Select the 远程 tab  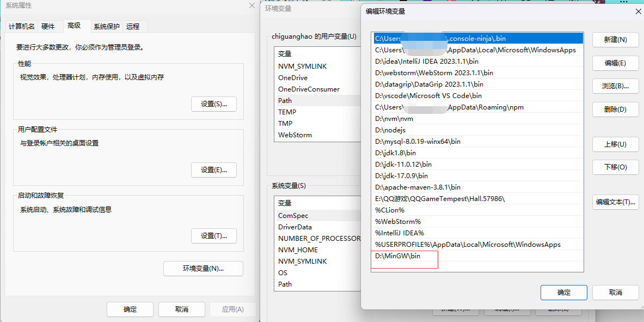click(x=133, y=27)
